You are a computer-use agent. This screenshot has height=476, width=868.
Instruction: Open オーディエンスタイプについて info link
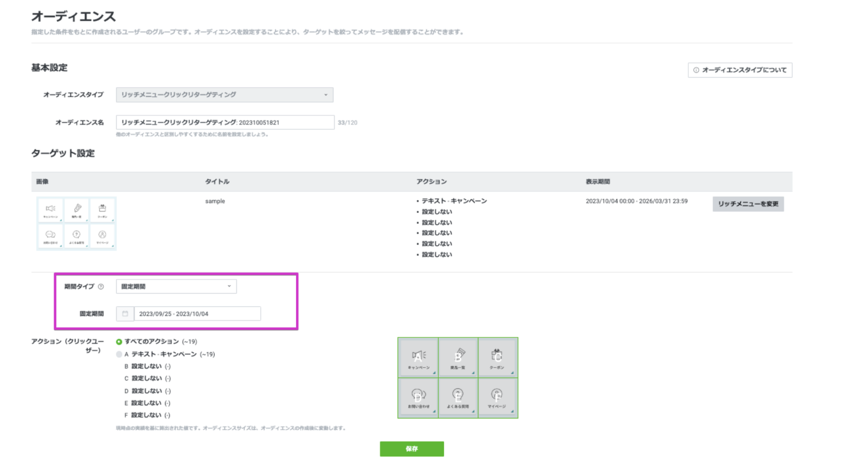coord(740,70)
